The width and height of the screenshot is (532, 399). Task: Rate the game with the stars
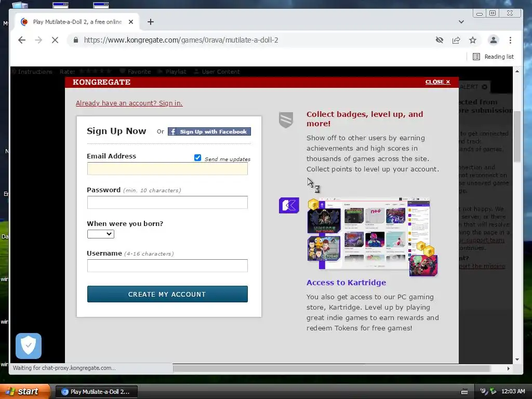pos(96,71)
